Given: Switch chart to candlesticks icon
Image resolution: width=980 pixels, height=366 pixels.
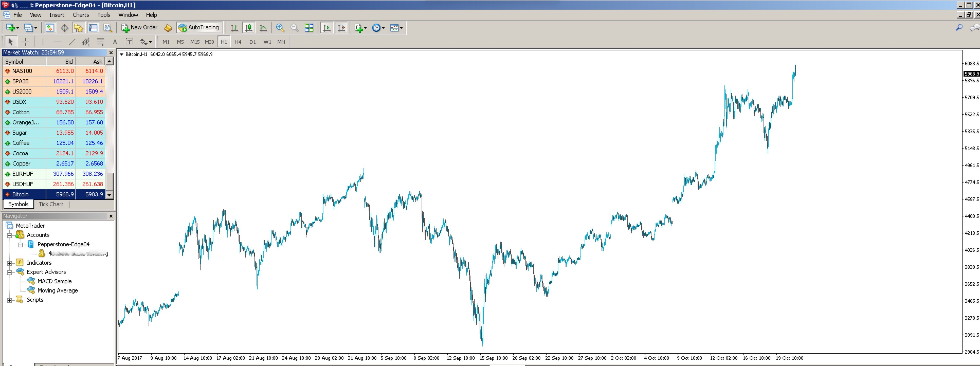Looking at the screenshot, I should point(249,28).
